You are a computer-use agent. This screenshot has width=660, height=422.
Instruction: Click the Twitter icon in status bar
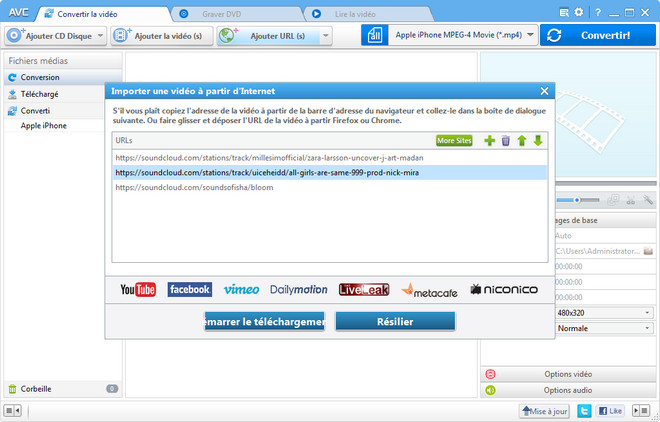point(584,410)
